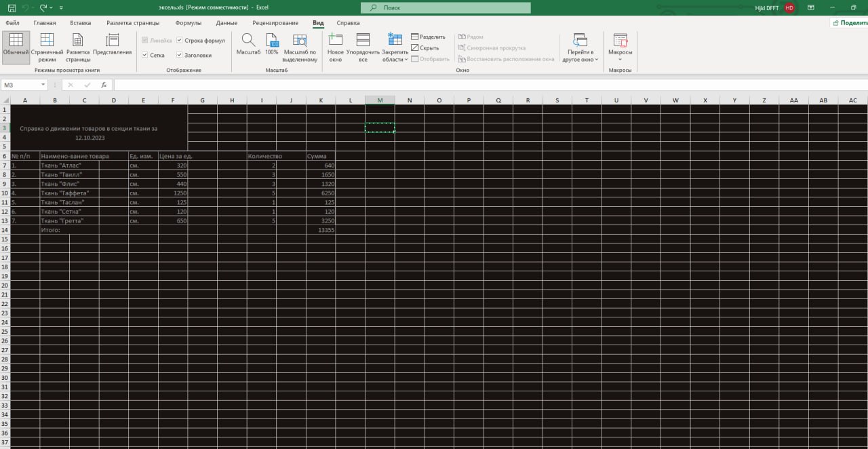Open the Формулы tab

189,23
